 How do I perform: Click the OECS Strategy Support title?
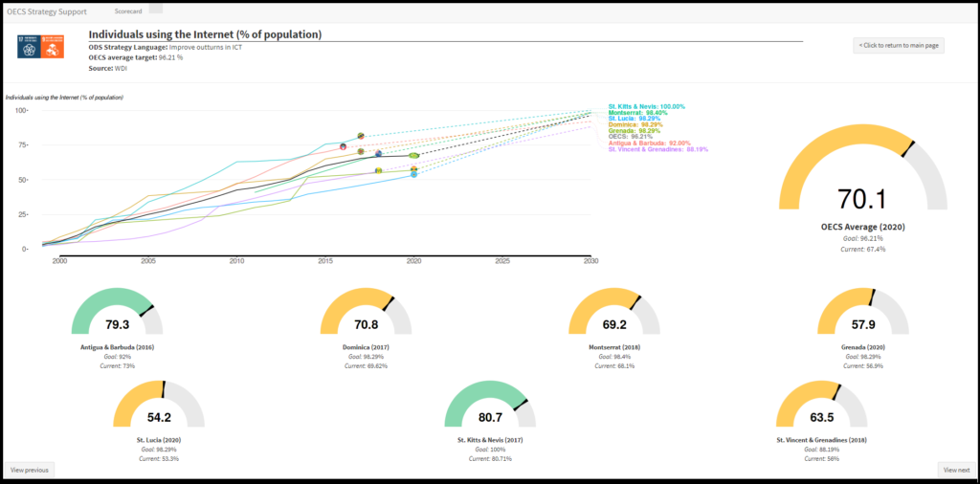(46, 11)
